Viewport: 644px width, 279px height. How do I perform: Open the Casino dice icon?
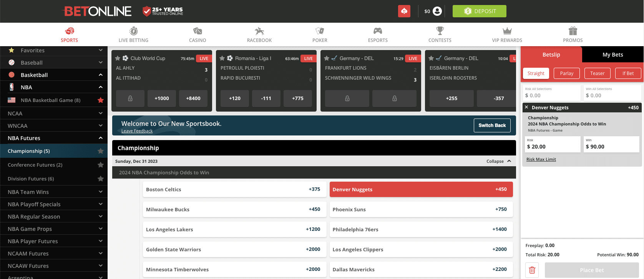tap(198, 31)
